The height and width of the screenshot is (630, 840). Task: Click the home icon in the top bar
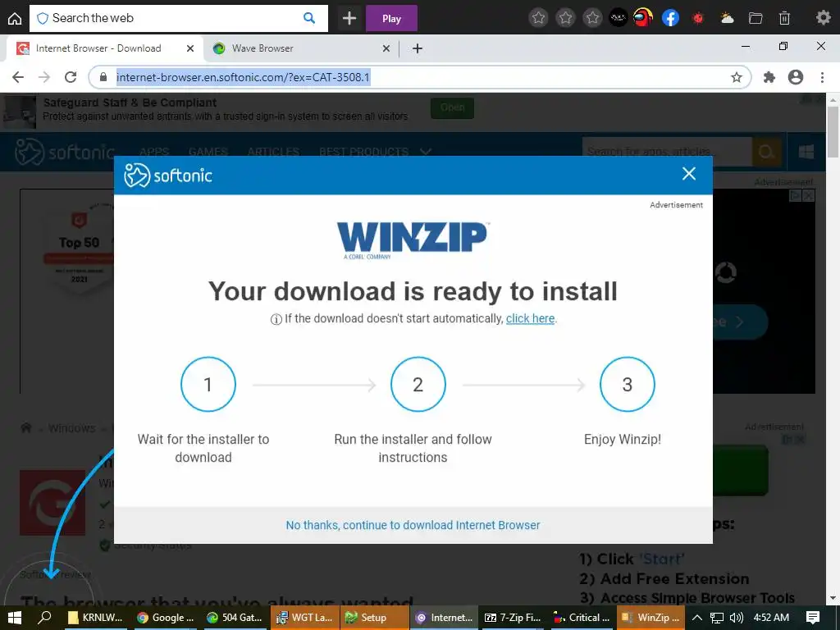(15, 19)
